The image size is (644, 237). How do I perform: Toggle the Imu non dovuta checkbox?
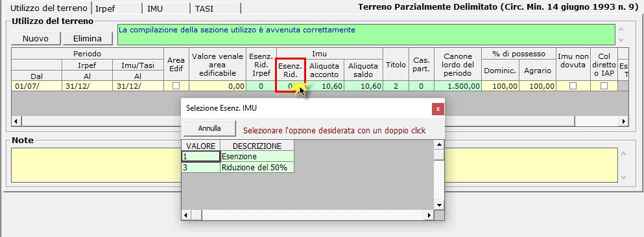573,86
